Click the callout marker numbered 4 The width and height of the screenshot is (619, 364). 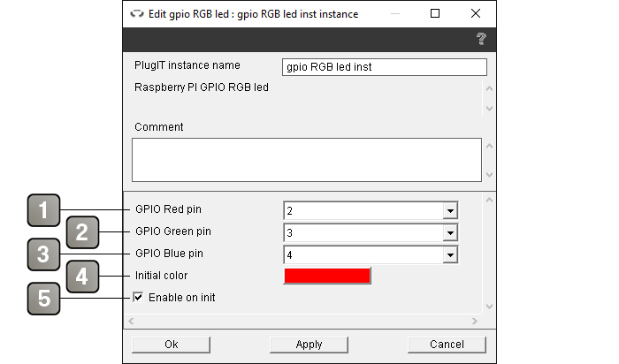point(82,277)
